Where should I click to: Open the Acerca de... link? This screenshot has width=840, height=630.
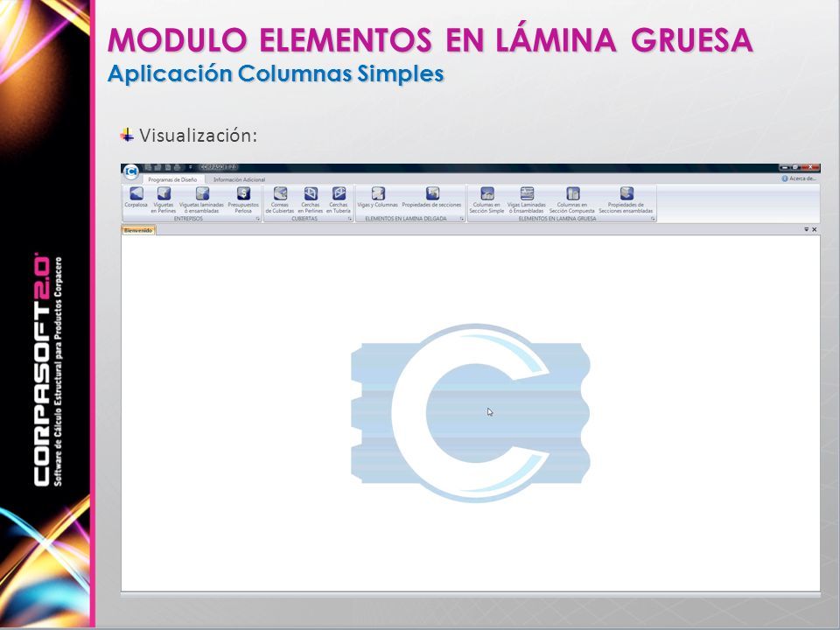(802, 178)
